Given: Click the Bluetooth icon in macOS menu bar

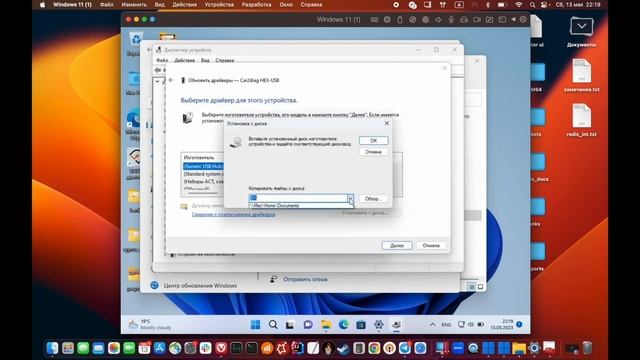Looking at the screenshot, I should point(488,5).
